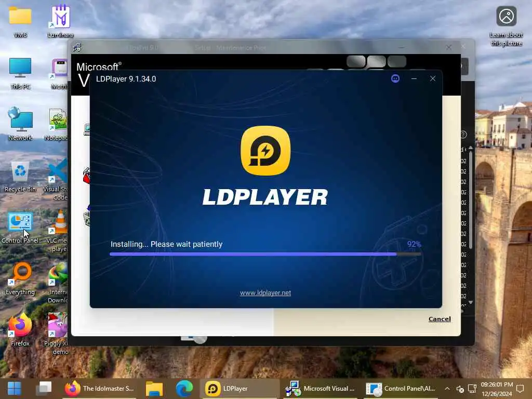Open the VM6 folder on desktop
The height and width of the screenshot is (399, 532).
click(20, 21)
